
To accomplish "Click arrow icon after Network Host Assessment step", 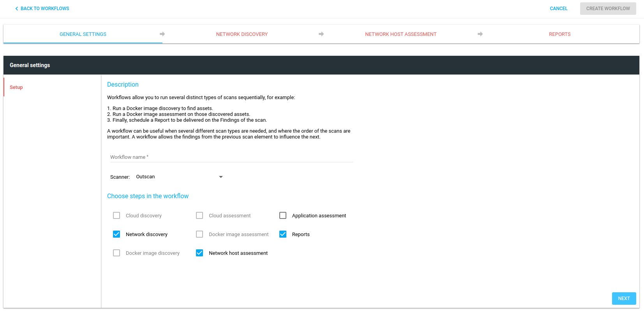I will point(480,34).
